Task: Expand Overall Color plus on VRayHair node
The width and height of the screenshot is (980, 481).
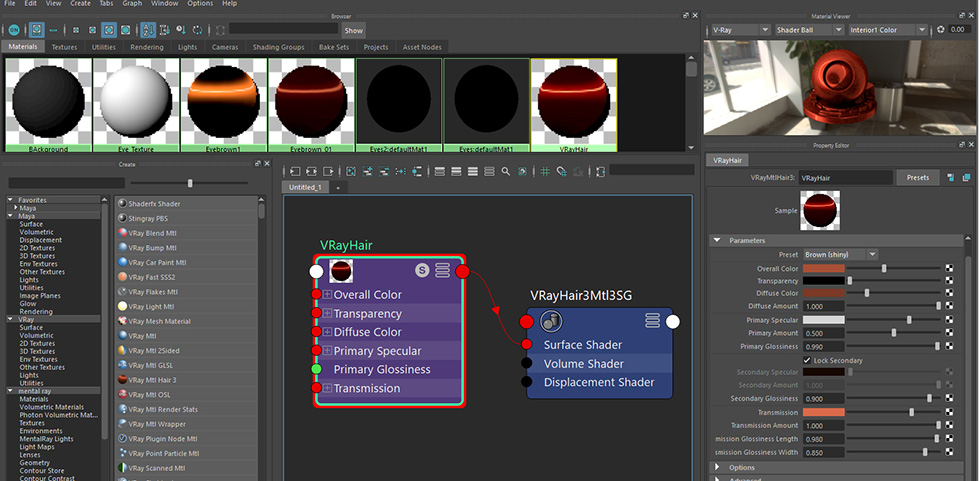Action: 327,295
